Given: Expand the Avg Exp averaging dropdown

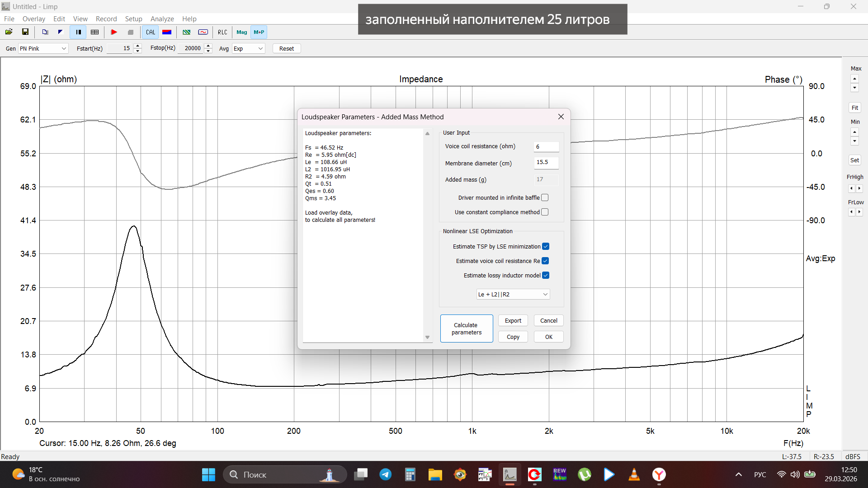Looking at the screenshot, I should [248, 48].
